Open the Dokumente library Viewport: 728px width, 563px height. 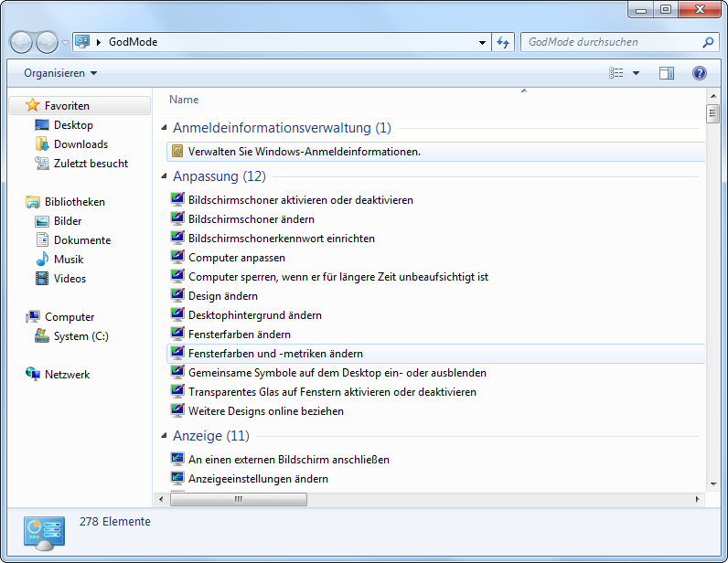[x=82, y=240]
